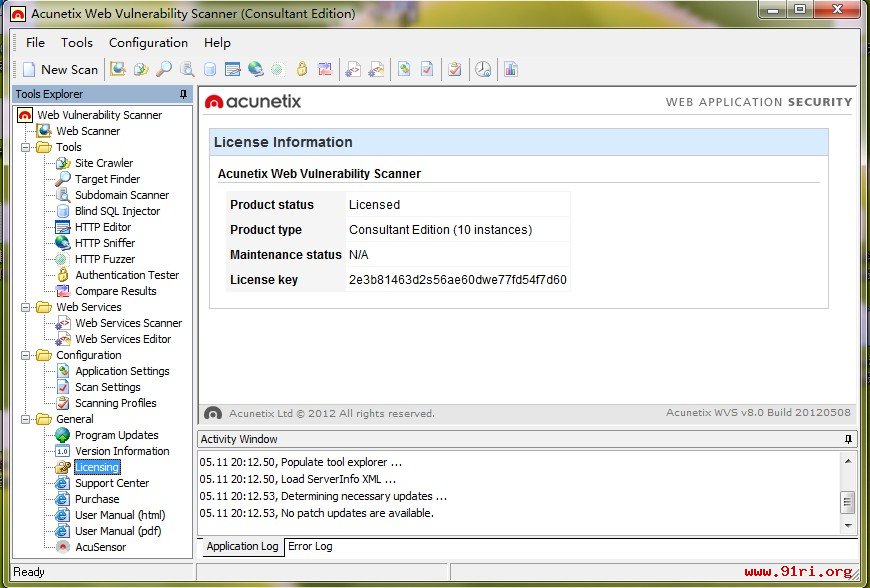Collapse the Tools folder in Tools Explorer
The image size is (870, 588).
coord(26,148)
